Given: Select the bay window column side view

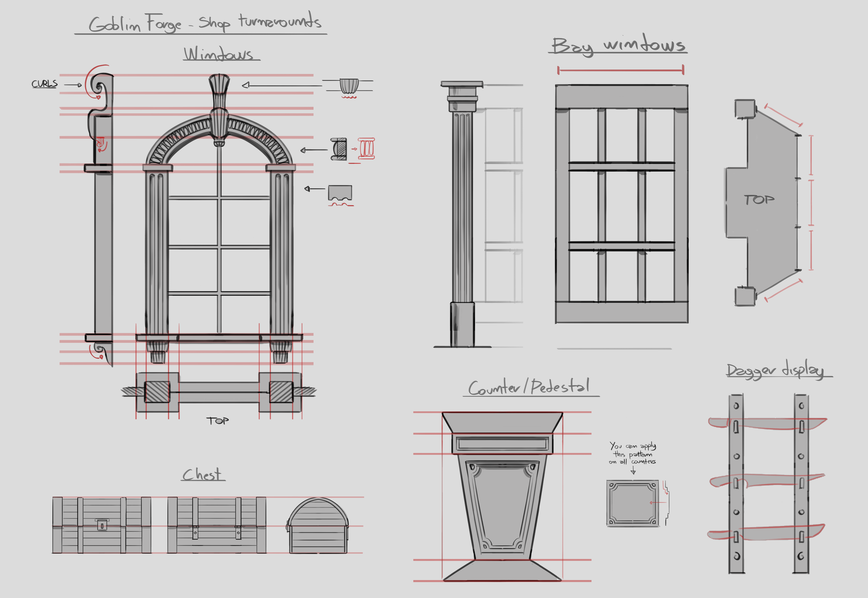Looking at the screenshot, I should tap(462, 214).
